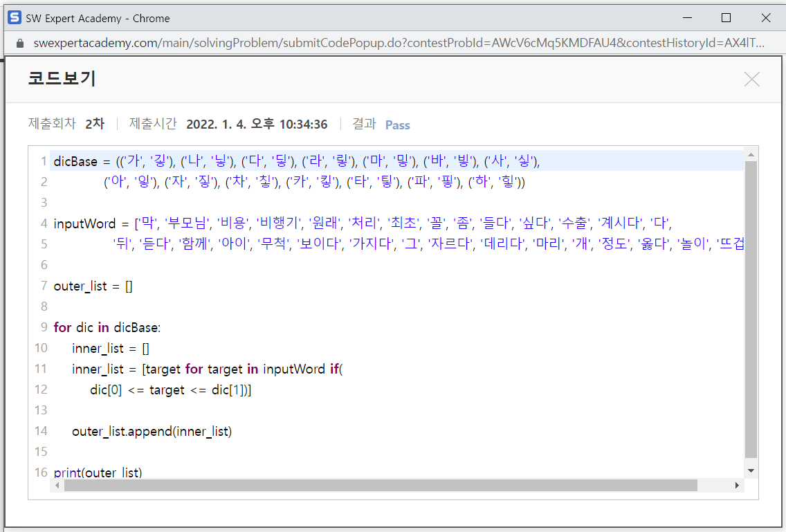Click the horizontal scroll right arrow
Image resolution: width=786 pixels, height=532 pixels.
[737, 486]
